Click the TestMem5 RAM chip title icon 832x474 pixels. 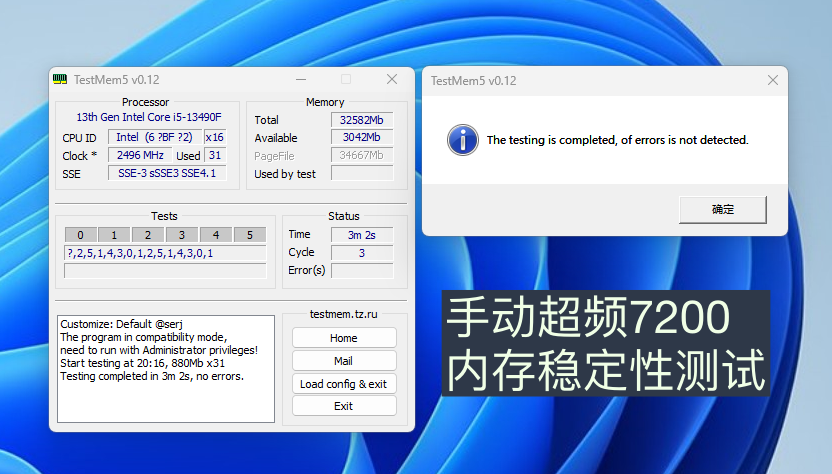[60, 80]
